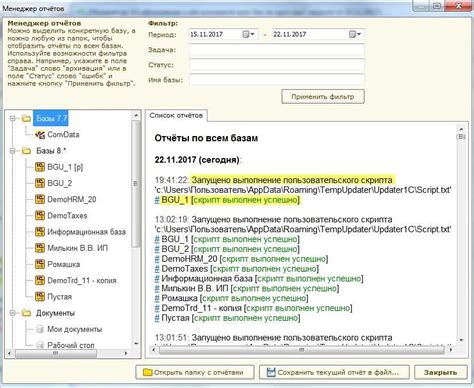
Task: Select the ConvData base icon
Action: click(x=40, y=135)
